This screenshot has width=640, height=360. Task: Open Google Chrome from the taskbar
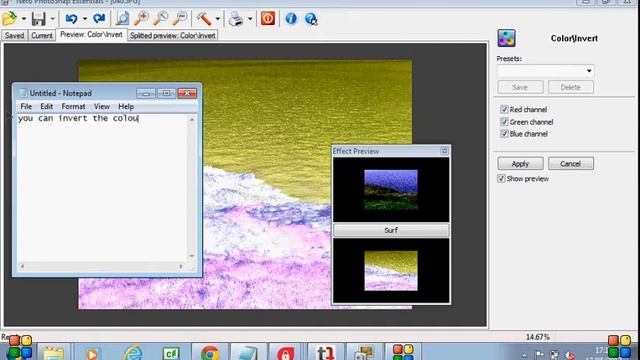tap(210, 353)
